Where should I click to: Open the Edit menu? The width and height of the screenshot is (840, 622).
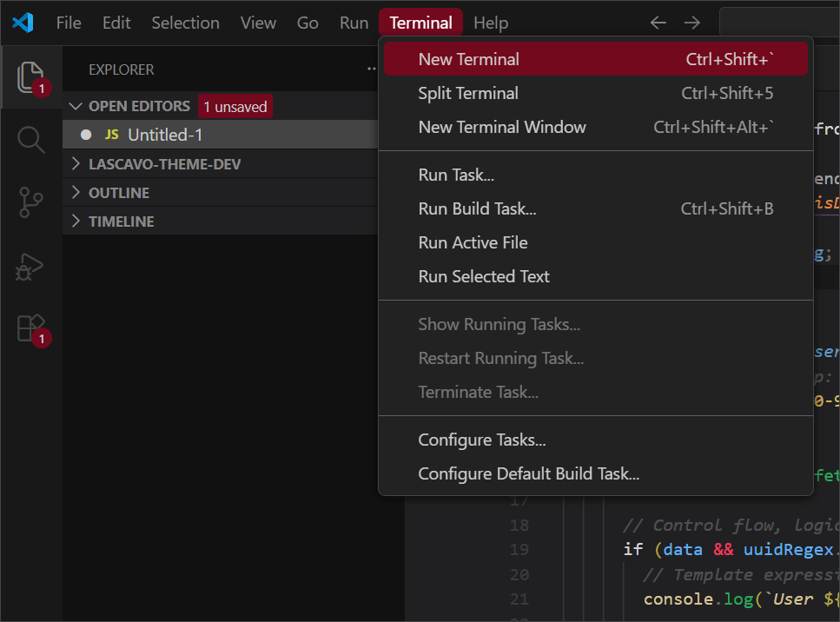116,23
